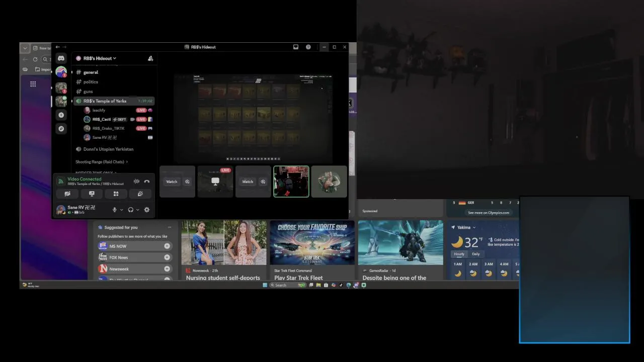Select the New tab browser tab

click(41, 48)
